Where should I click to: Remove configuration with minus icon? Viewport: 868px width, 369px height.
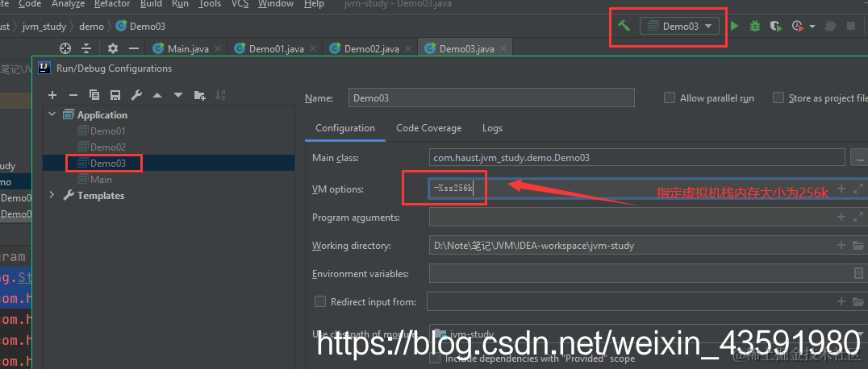[x=73, y=95]
